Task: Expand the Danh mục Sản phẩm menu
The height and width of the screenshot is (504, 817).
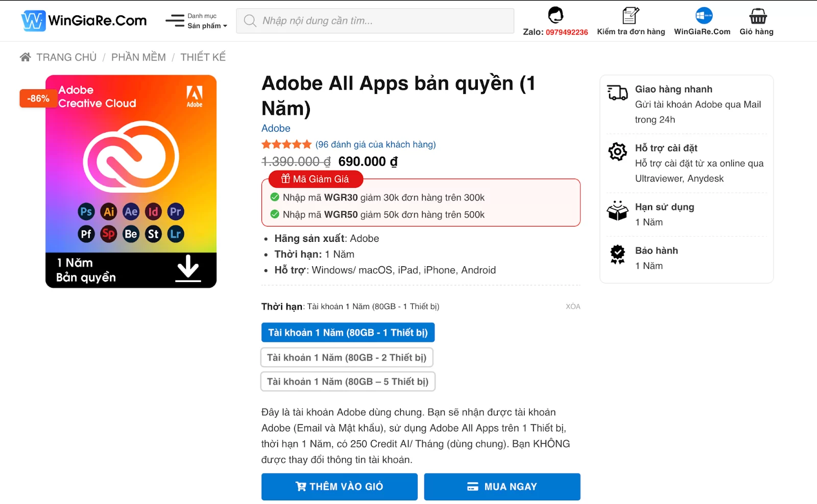Action: 207,21
